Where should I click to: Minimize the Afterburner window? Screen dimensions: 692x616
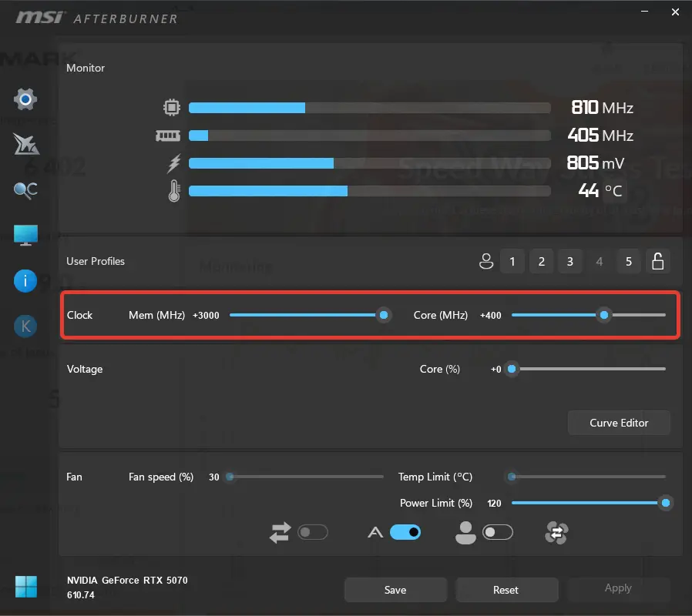click(645, 12)
